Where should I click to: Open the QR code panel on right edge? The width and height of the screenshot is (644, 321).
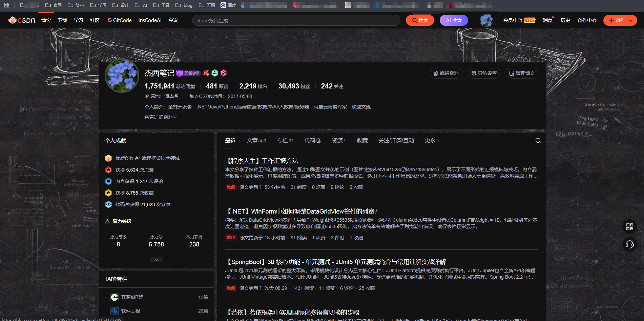click(630, 226)
